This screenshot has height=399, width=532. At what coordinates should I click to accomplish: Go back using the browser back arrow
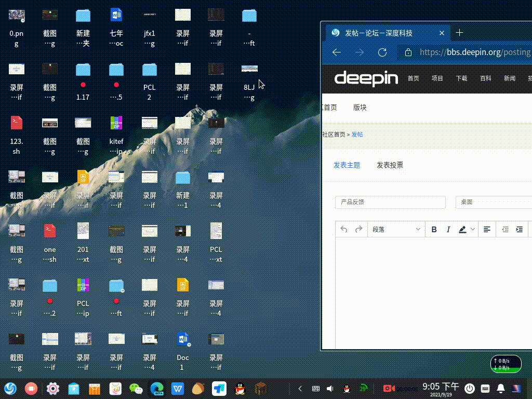tap(337, 52)
